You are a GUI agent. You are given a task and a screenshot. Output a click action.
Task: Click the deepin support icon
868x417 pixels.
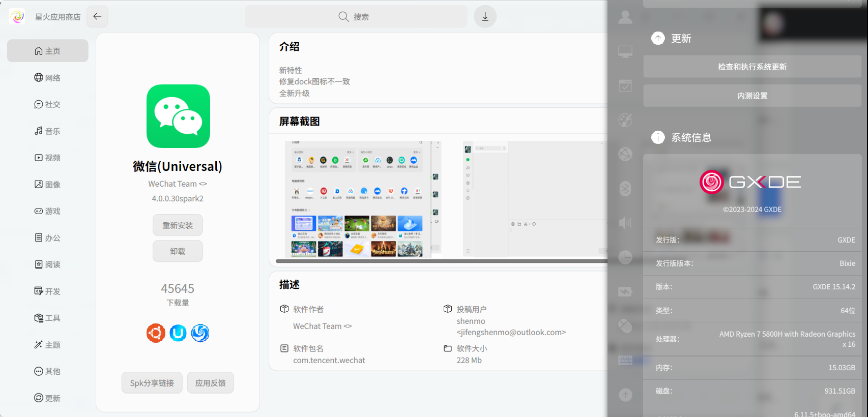(x=200, y=333)
